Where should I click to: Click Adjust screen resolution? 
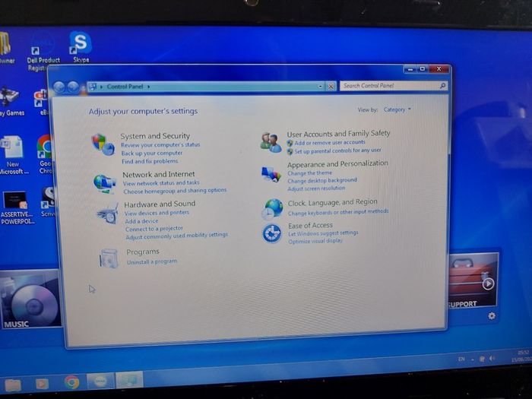(316, 188)
